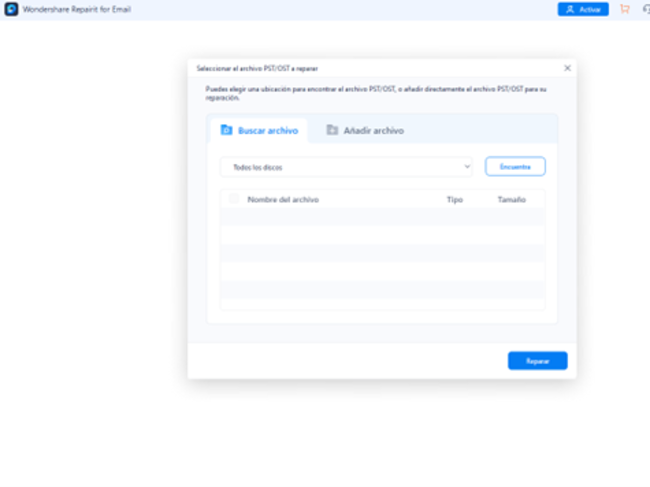
Task: Click the Wondershare Repairit app logo
Action: [11, 9]
